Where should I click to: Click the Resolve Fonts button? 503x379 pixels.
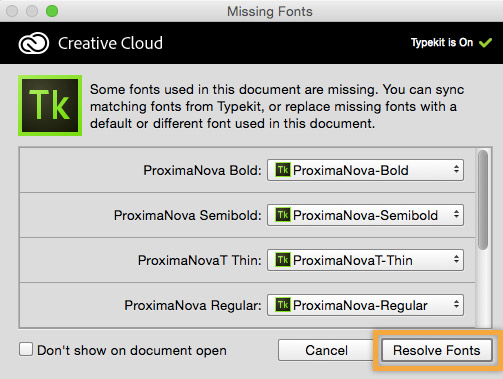(437, 350)
